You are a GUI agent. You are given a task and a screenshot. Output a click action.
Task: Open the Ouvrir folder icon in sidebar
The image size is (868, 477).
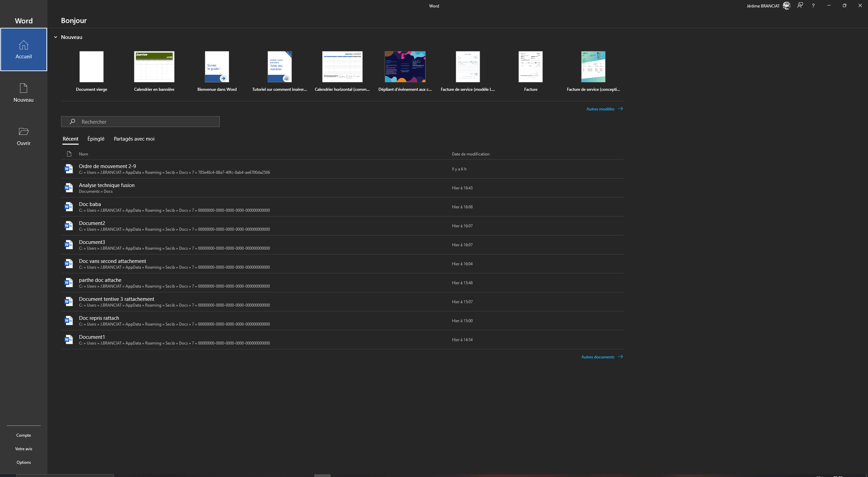click(x=23, y=131)
